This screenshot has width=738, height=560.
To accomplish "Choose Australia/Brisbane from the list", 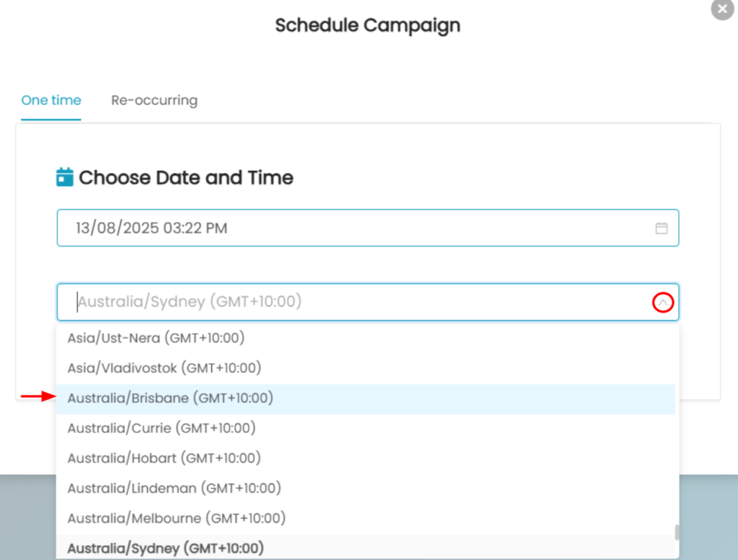I will click(x=170, y=398).
